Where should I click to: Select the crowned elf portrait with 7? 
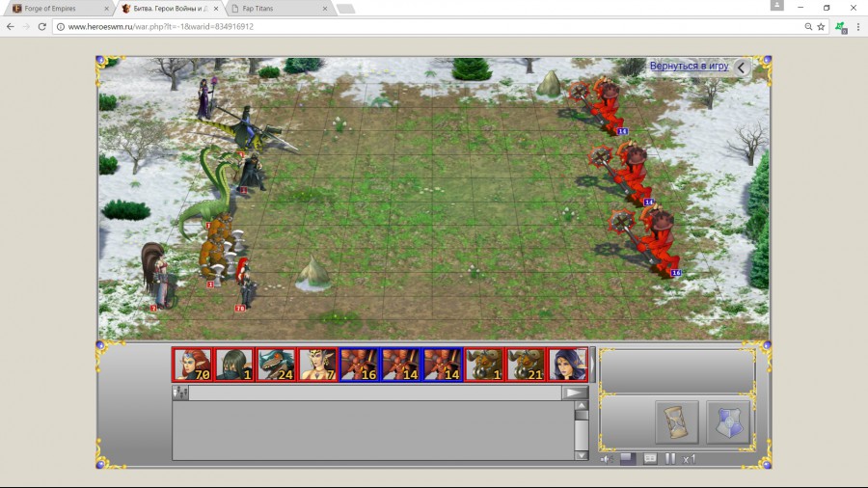pos(317,365)
